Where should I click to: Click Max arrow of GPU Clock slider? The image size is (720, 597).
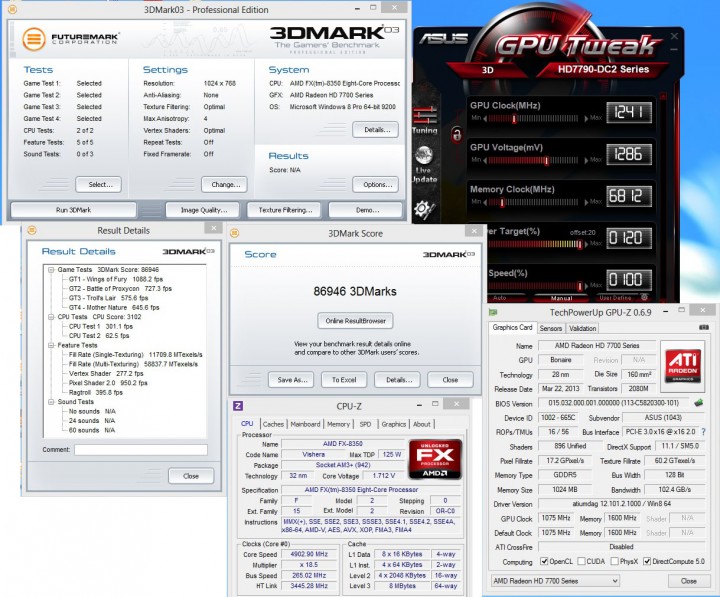[x=586, y=118]
